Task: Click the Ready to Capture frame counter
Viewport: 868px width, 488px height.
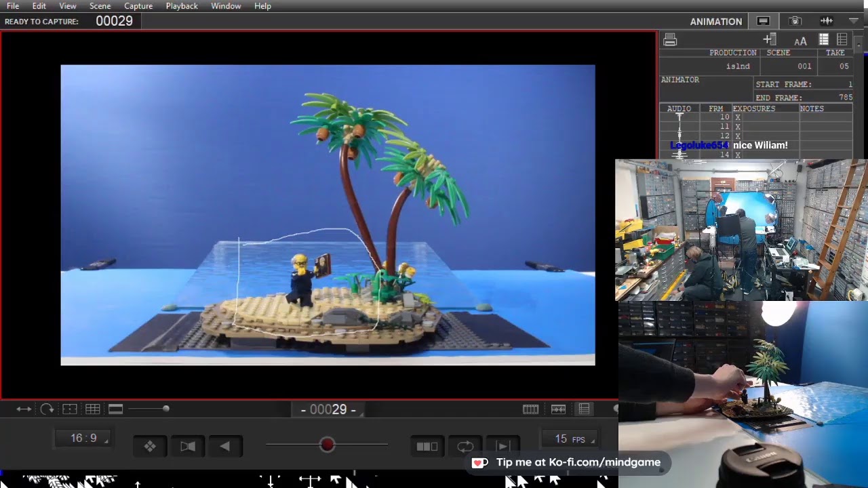Action: click(x=114, y=21)
